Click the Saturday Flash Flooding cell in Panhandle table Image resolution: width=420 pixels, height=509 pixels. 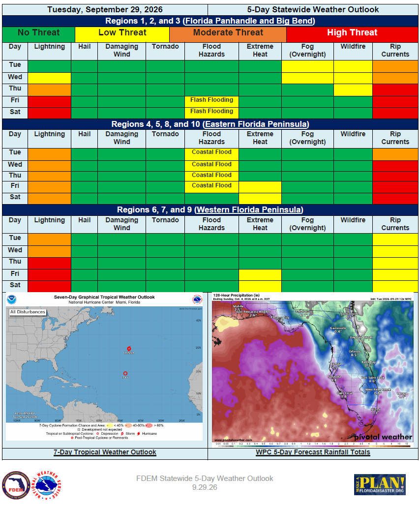(211, 113)
